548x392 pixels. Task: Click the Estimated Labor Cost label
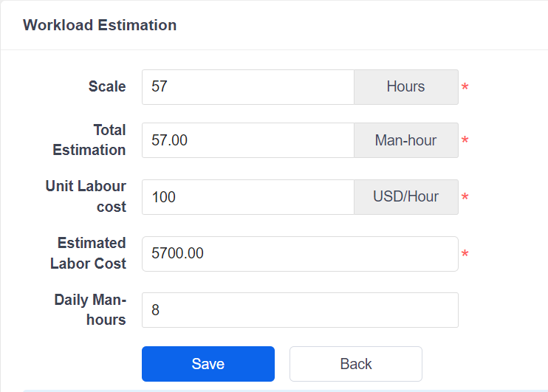[x=88, y=253]
